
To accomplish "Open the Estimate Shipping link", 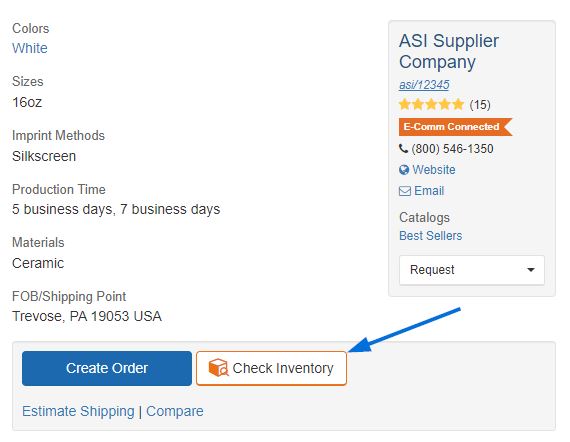I will tap(78, 411).
